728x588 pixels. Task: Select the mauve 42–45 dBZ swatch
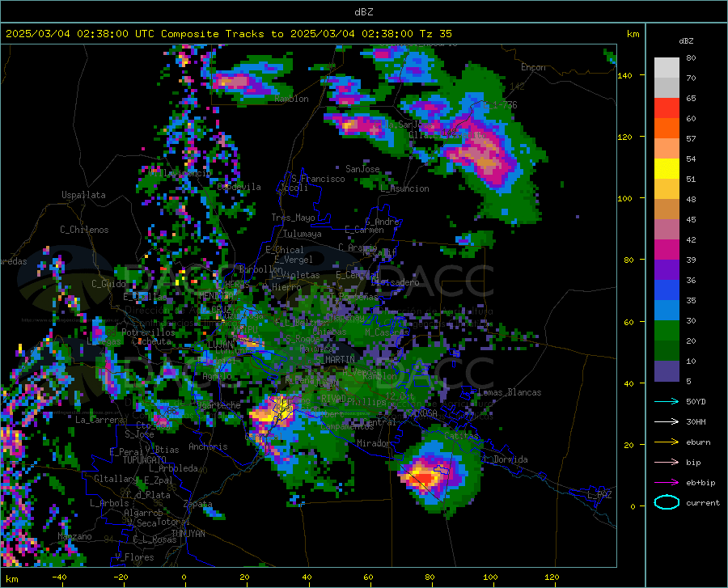(667, 230)
